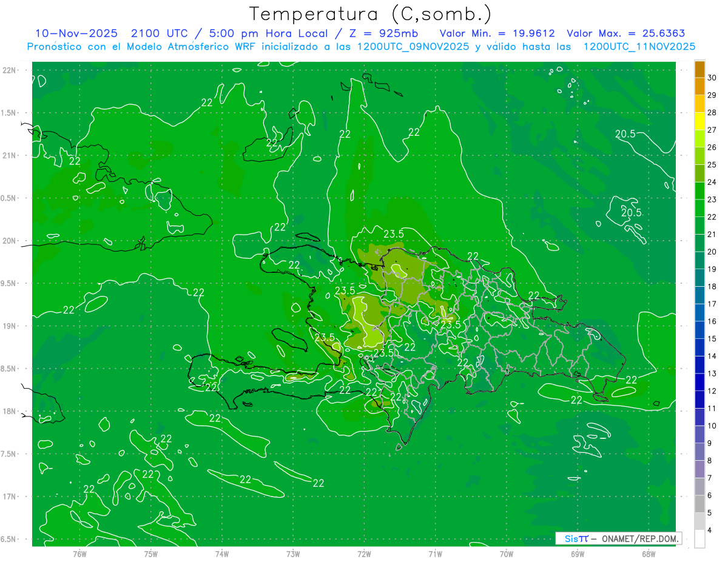This screenshot has height=562, width=728.
Task: Click legend value "27"
Action: pyautogui.click(x=712, y=130)
